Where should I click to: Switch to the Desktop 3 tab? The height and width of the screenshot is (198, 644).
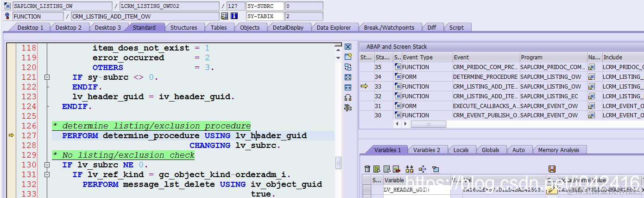point(108,27)
